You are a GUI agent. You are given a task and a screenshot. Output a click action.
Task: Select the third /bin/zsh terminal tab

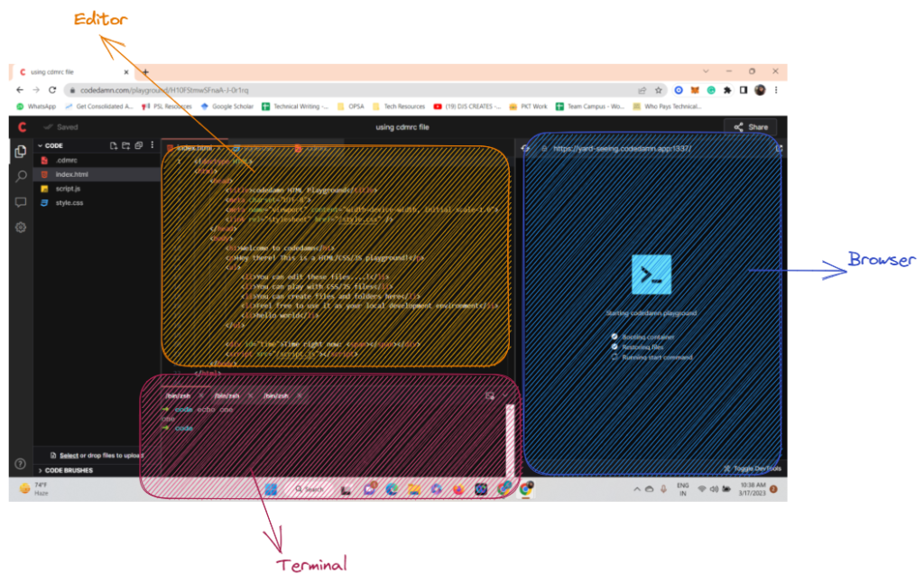pyautogui.click(x=276, y=396)
